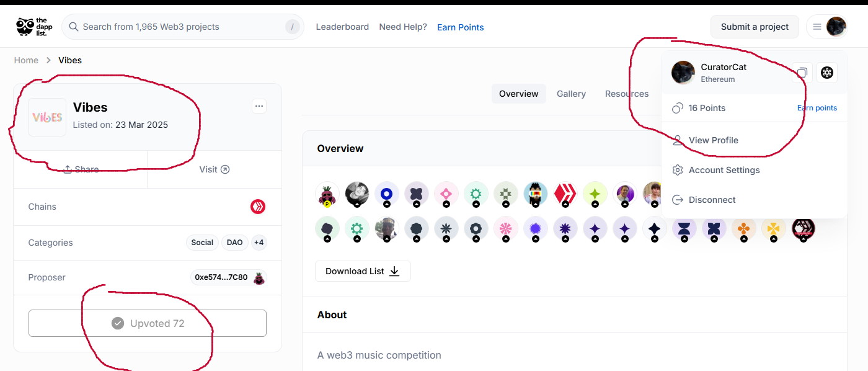Click the black and red circular Hive avatar
The width and height of the screenshot is (868, 371).
(804, 229)
